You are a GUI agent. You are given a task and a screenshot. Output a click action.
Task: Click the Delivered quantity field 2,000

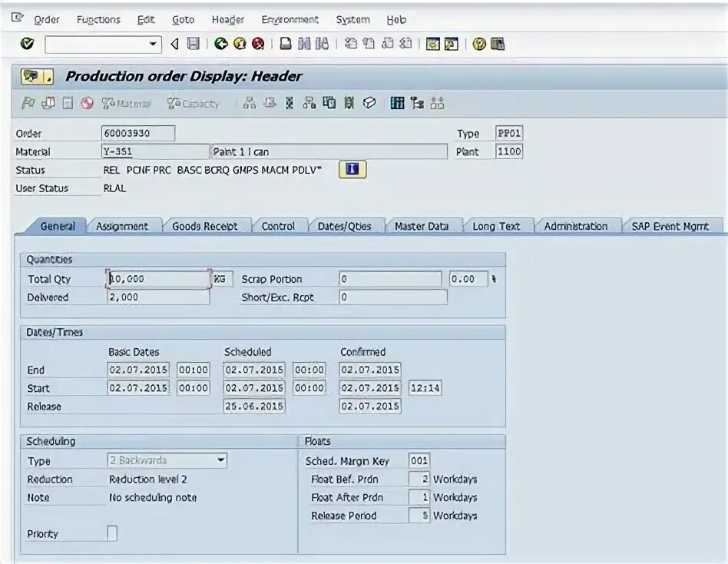(x=158, y=297)
